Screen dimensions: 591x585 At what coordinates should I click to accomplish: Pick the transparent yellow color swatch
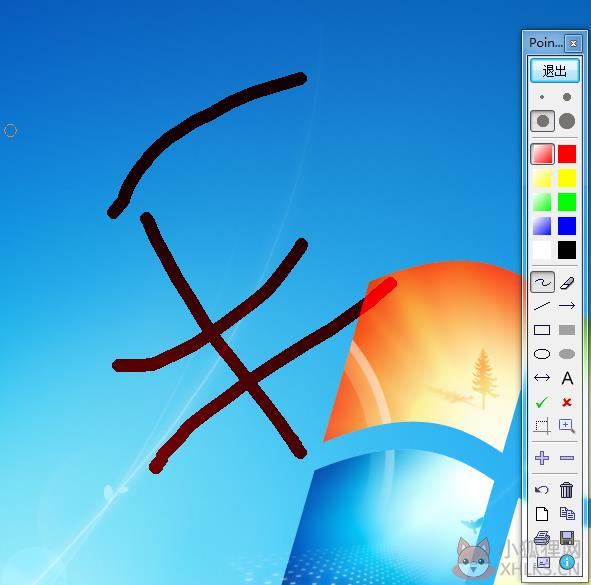tap(542, 178)
